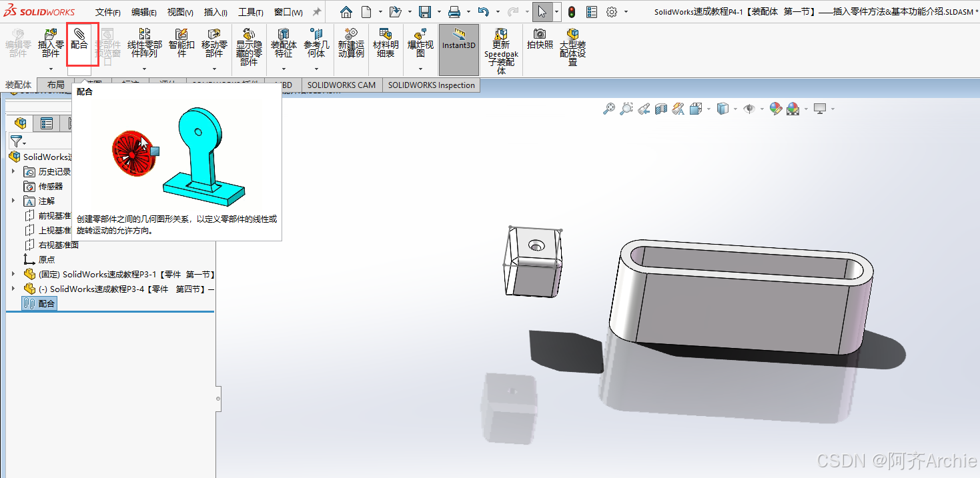980x478 pixels.
Task: Click the Previous View icon
Action: coord(644,109)
